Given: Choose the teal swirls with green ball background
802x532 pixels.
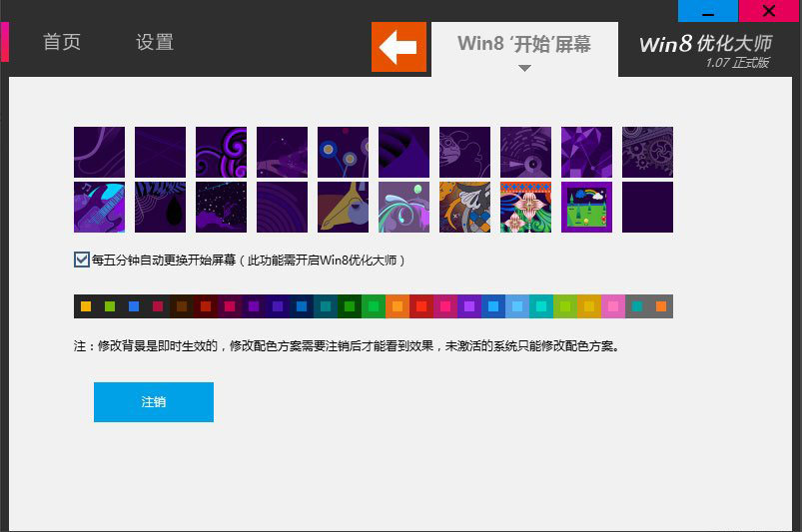Looking at the screenshot, I should (x=403, y=207).
